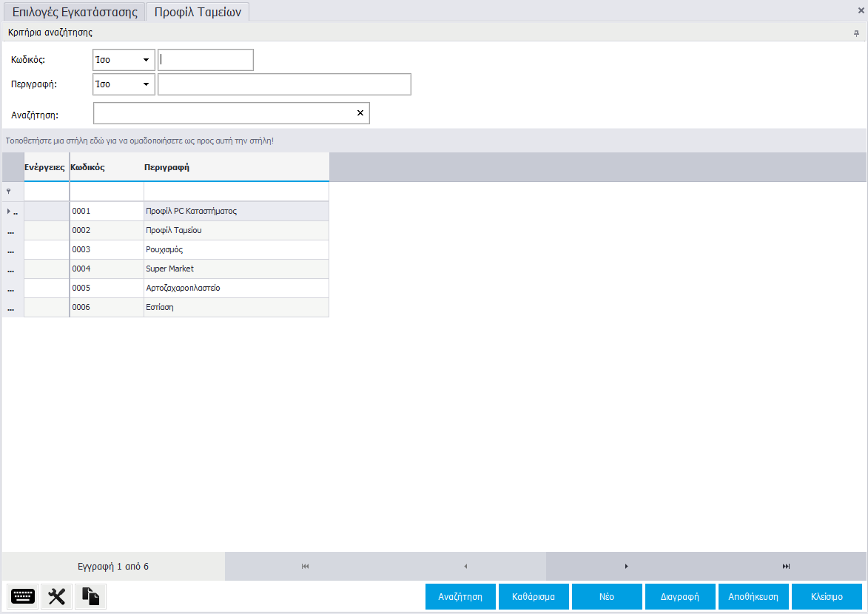
Task: Save with the Αποθήκευση button
Action: point(753,596)
